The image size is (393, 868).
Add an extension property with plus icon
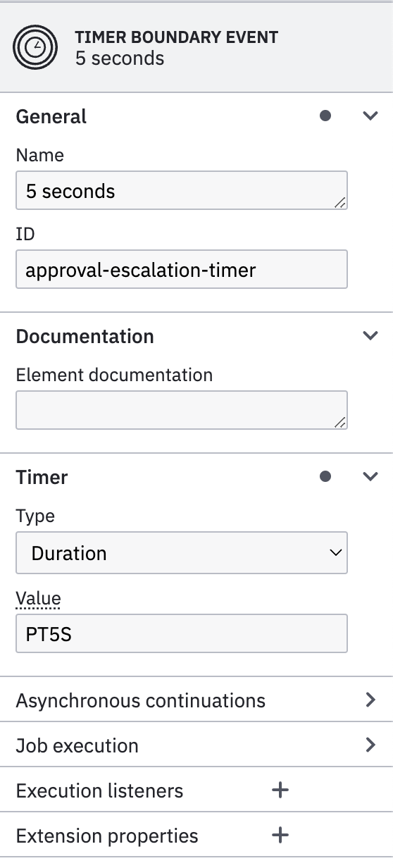coord(280,836)
